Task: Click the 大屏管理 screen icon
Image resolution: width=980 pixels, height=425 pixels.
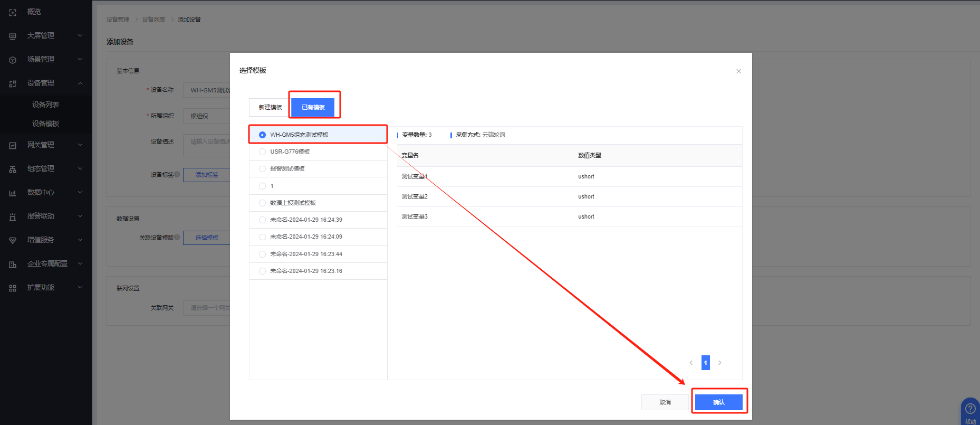Action: 13,36
